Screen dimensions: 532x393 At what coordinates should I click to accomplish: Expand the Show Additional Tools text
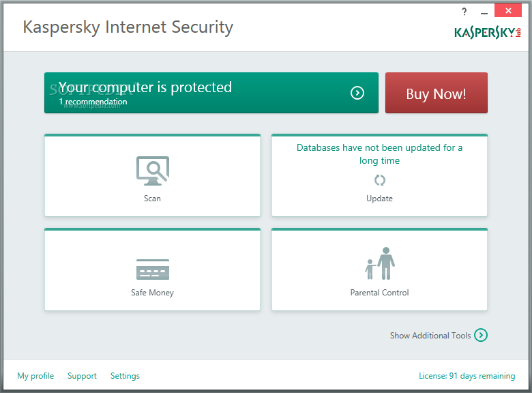click(x=430, y=336)
